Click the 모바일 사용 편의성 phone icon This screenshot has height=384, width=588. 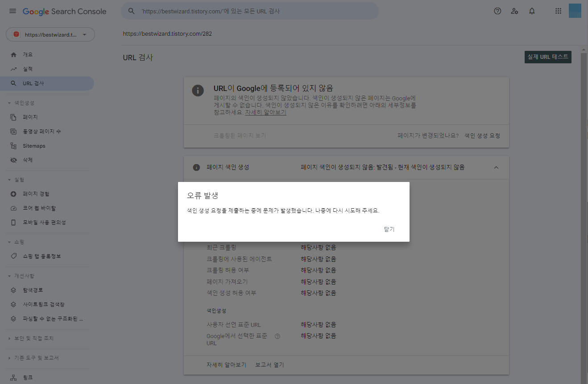point(13,222)
